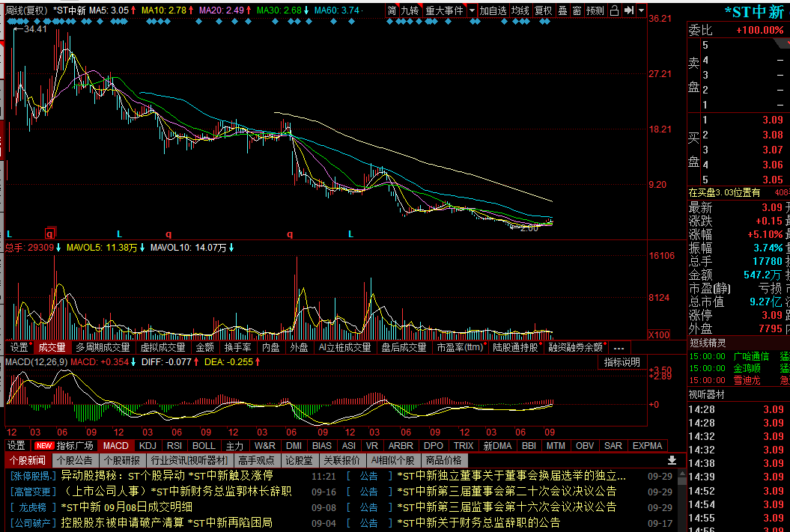Toggle 复权 price adjustment in the toolbar
This screenshot has height=532, width=790.
[543, 10]
